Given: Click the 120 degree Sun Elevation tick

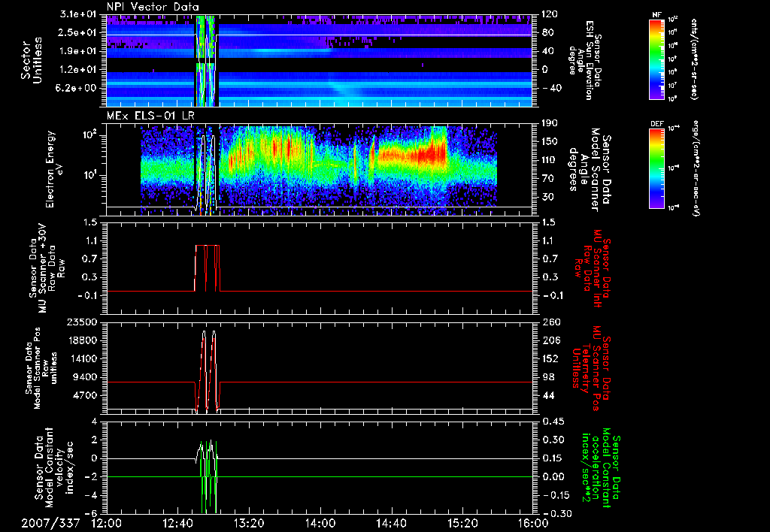Looking at the screenshot, I should [x=550, y=14].
